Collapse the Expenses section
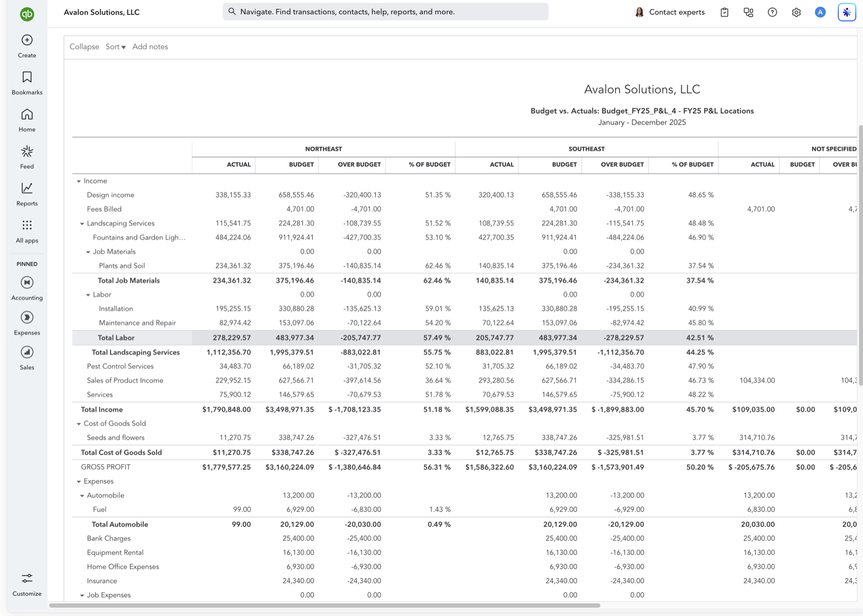 point(79,481)
